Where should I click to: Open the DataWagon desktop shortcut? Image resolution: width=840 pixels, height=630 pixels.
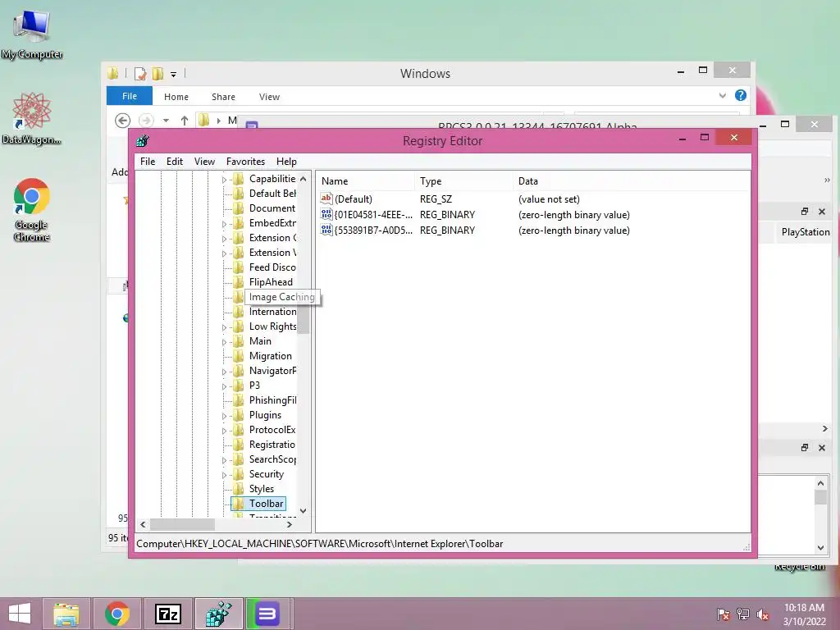coord(32,118)
